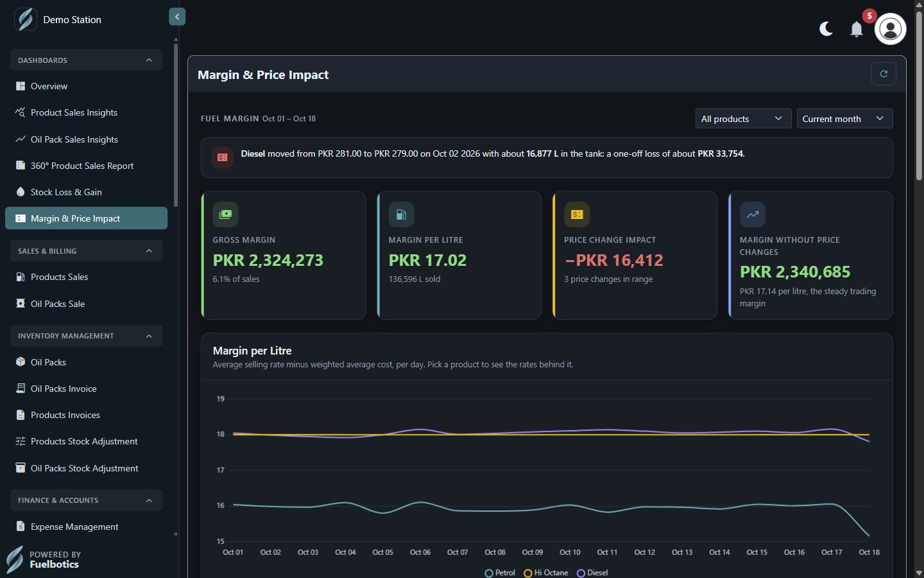Open 360° Product Sales Report link
The image size is (924, 578).
pyautogui.click(x=86, y=166)
